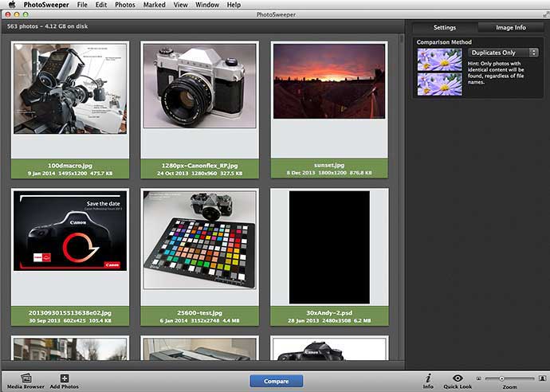Click the 100dmacro.jpg file name label
The image size is (550, 392).
pyautogui.click(x=70, y=165)
